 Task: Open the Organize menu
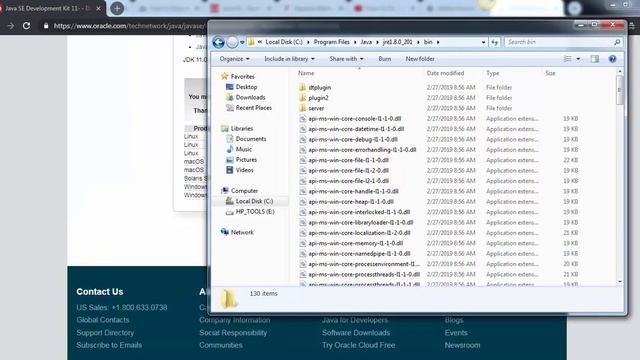coord(234,59)
